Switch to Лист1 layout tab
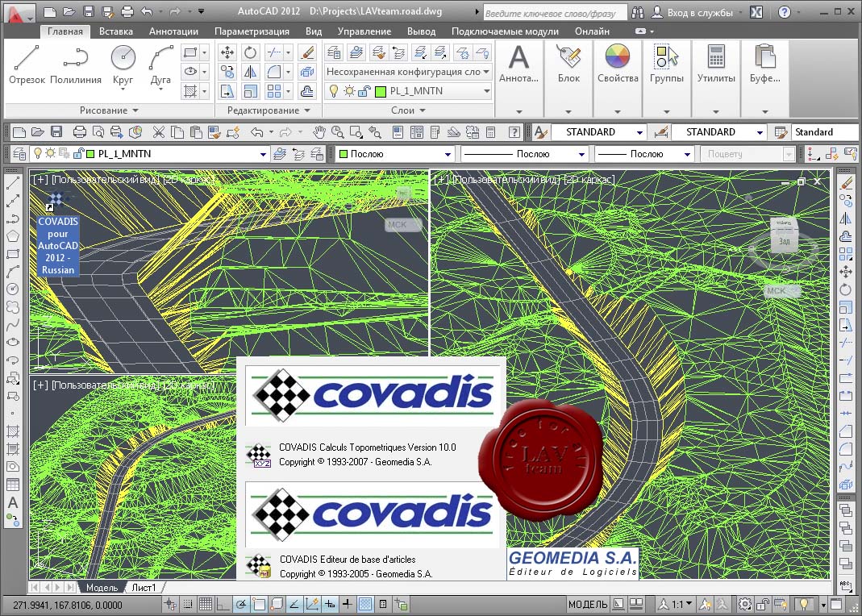 pos(144,588)
